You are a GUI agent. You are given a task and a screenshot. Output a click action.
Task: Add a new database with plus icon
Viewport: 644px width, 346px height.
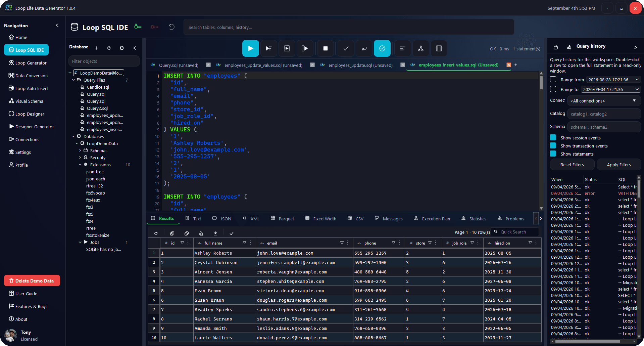pos(96,48)
